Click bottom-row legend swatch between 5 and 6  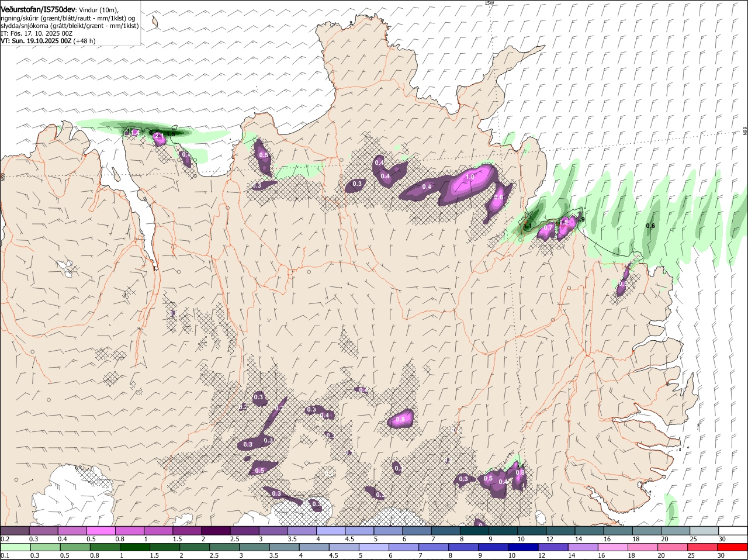(x=373, y=547)
